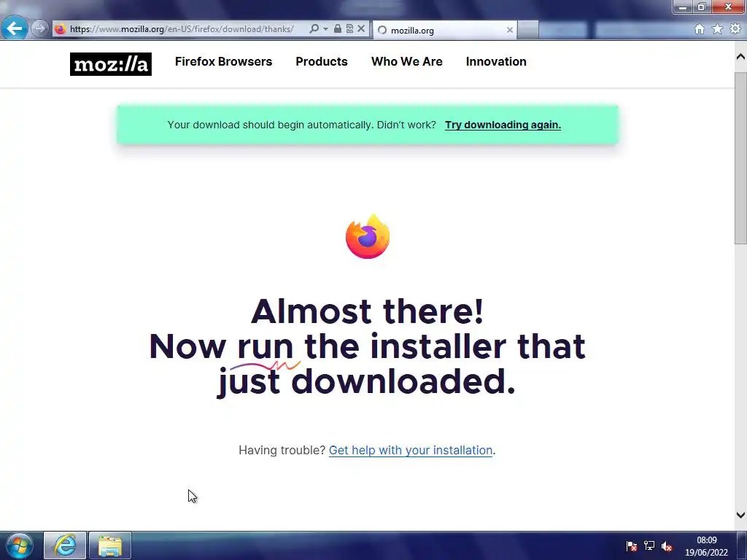Click the Almost there! heading text

368,311
